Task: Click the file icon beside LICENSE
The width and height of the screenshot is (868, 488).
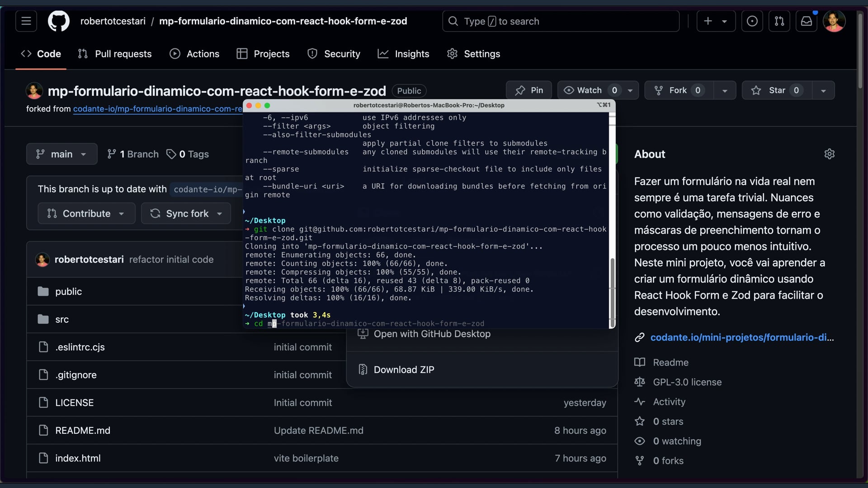Action: (x=43, y=403)
